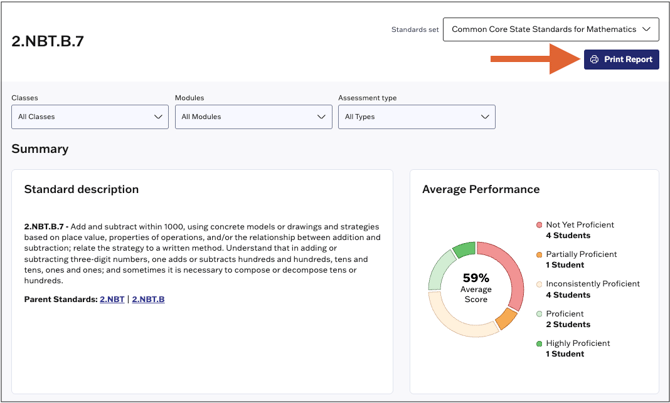Click the Proficient light green legend dot

coord(539,314)
